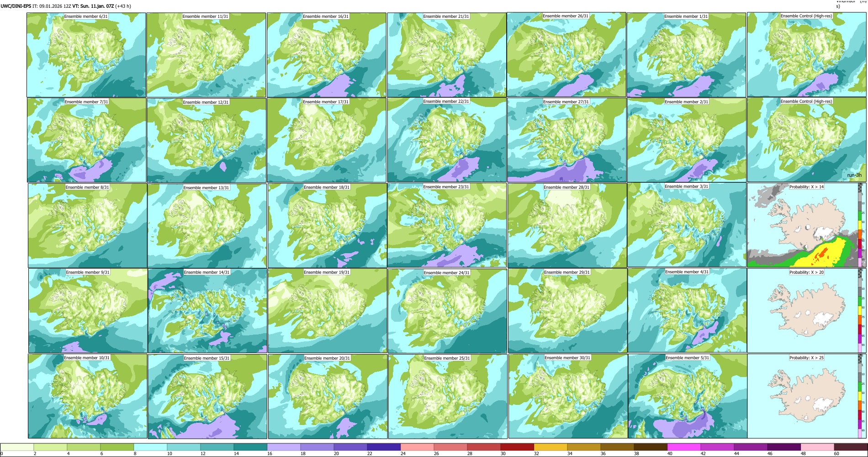Inspect the Ensemble member 4/31 map

pyautogui.click(x=688, y=310)
